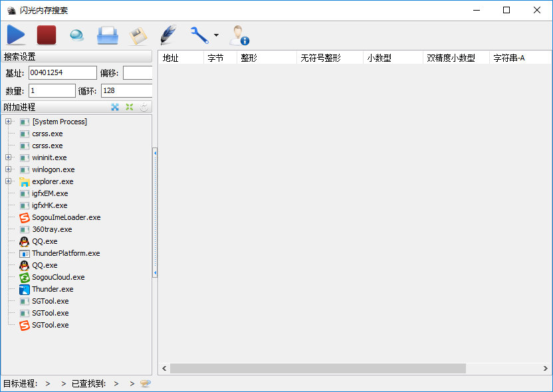Viewport: 553px width, 392px height.
Task: Click the floppy disk save icon
Action: click(x=138, y=35)
